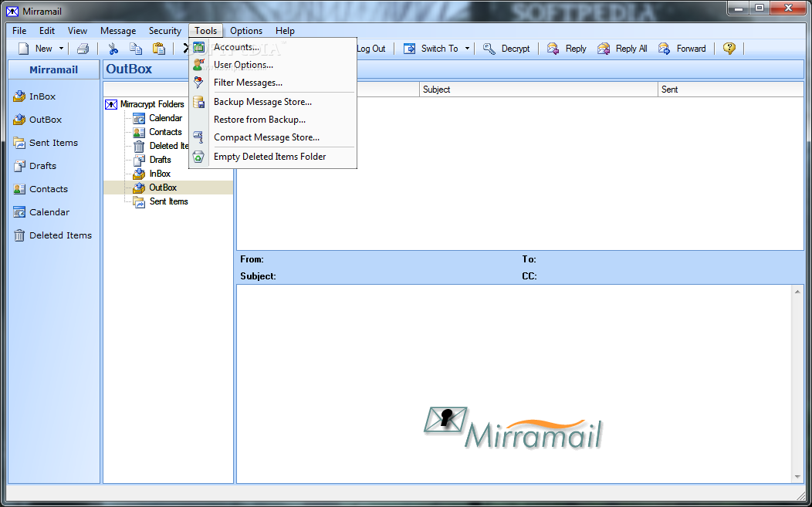This screenshot has height=507, width=812.
Task: Choose Compact Message Store... entry
Action: point(273,137)
